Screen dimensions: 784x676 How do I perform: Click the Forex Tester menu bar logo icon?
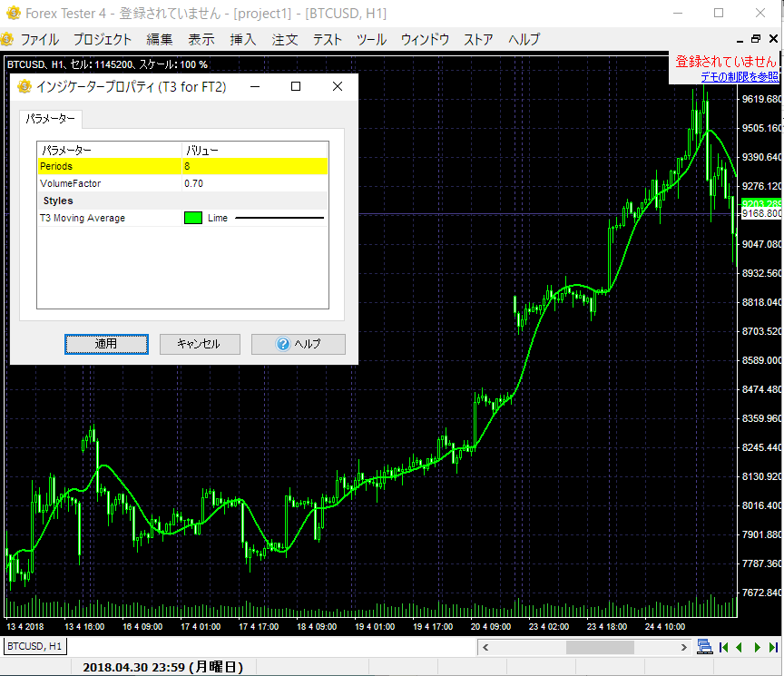6,39
